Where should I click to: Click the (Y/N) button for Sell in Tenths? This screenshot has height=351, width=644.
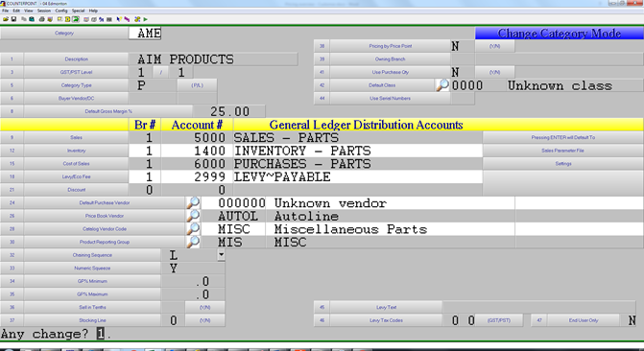[205, 307]
